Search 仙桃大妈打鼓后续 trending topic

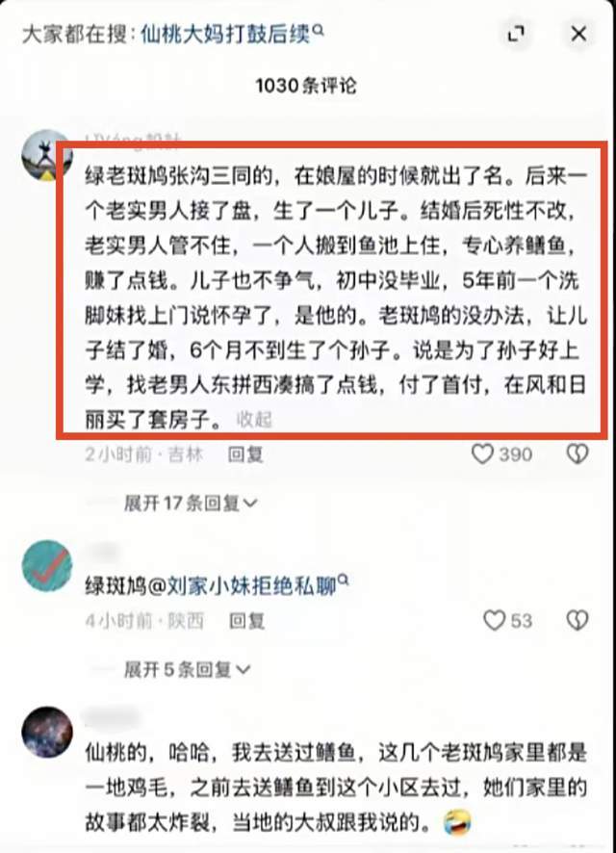[225, 35]
